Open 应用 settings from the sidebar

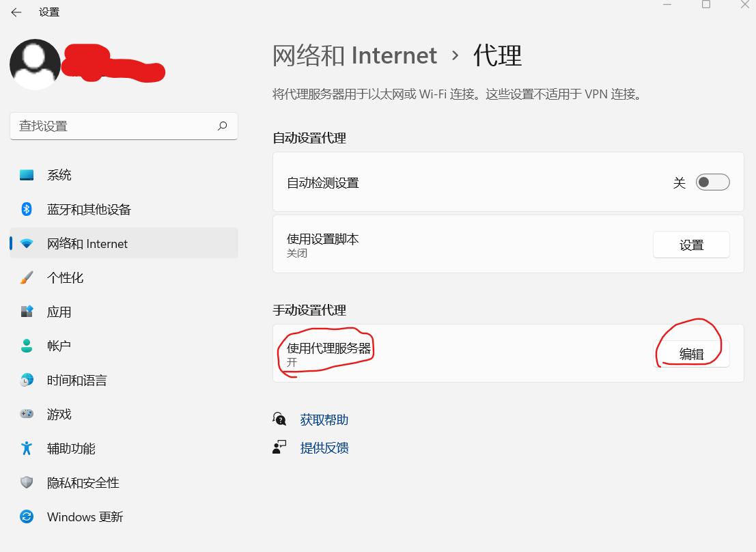[x=60, y=312]
